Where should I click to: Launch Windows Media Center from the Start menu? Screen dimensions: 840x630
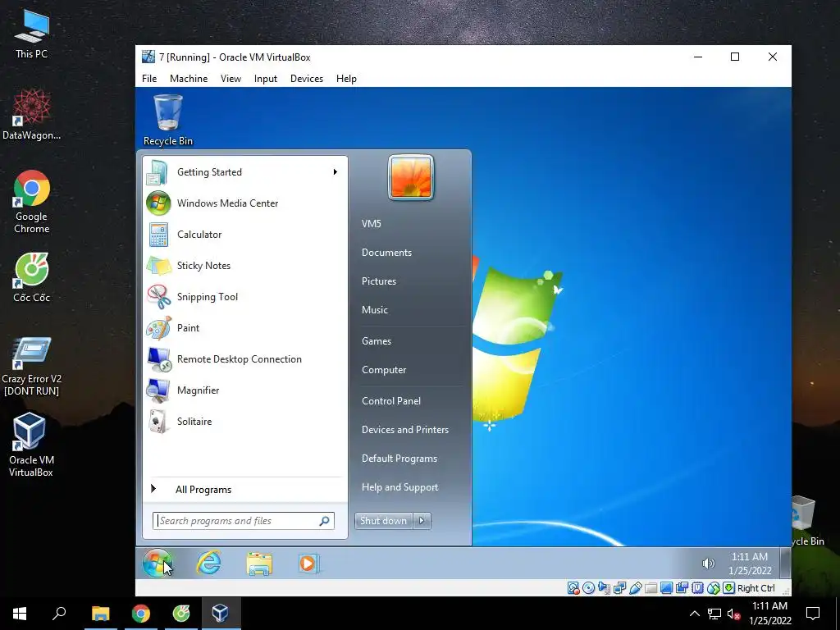[x=244, y=203]
